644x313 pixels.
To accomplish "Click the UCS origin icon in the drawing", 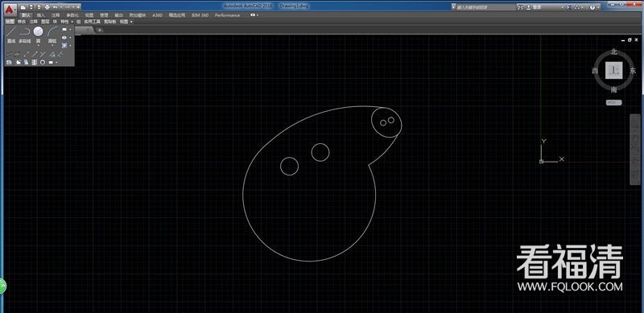I will (541, 161).
